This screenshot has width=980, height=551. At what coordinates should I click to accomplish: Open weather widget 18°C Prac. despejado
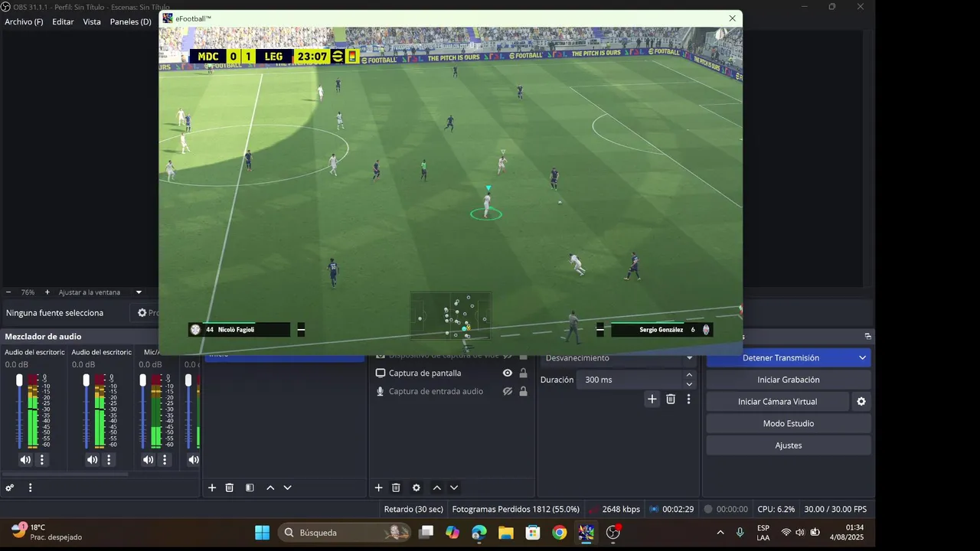[x=46, y=533]
